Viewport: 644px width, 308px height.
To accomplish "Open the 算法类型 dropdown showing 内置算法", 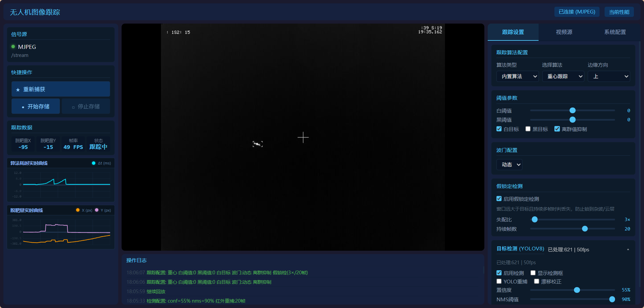I will [x=517, y=76].
